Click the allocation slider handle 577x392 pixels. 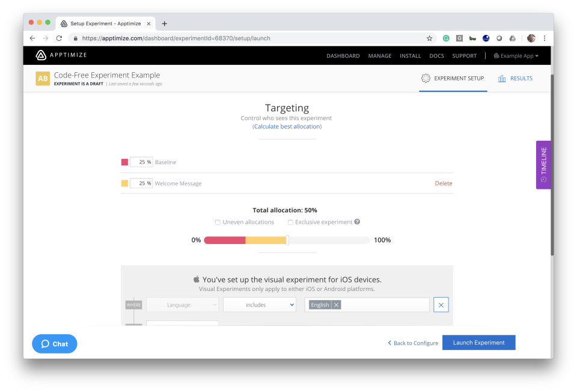point(287,240)
